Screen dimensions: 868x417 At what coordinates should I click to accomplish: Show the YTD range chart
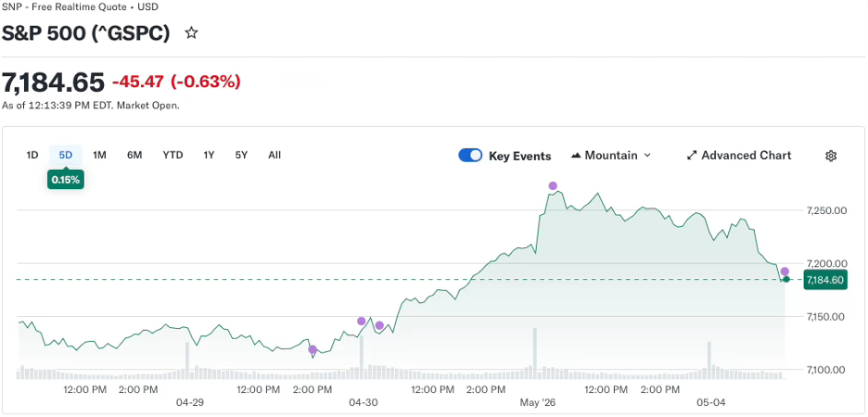pos(172,156)
